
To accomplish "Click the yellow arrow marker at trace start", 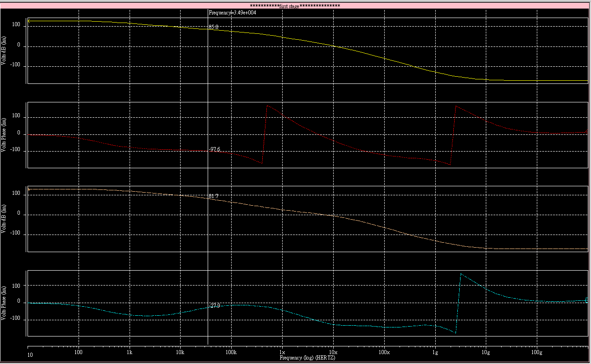I will click(29, 21).
